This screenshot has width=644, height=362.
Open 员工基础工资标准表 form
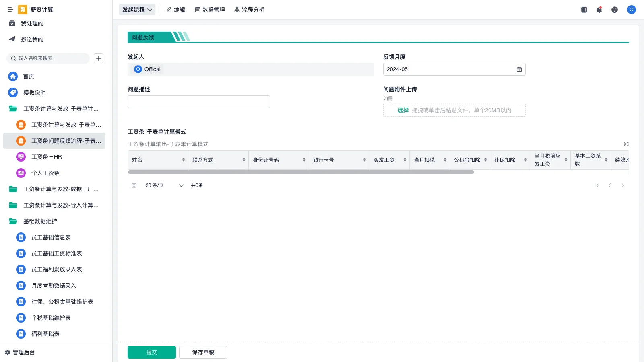coord(54,253)
